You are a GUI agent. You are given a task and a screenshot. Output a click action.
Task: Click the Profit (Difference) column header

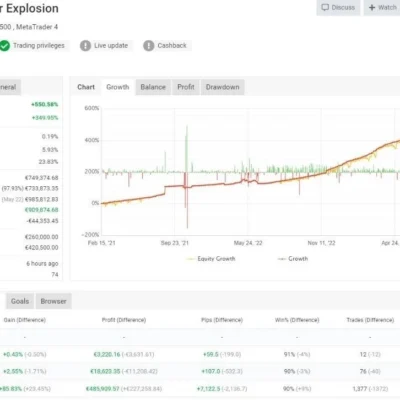[124, 320]
